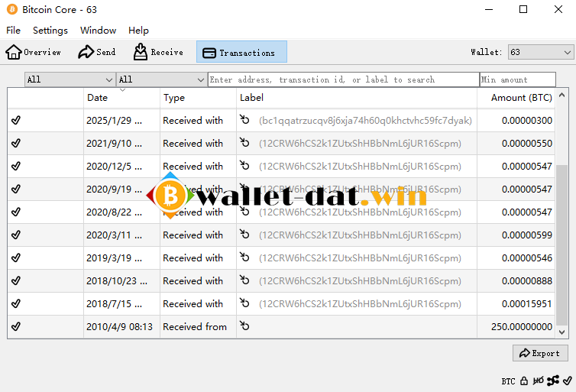Select address label in the 2019/3/19 row
Viewport: 576px width, 392px height.
click(x=360, y=258)
